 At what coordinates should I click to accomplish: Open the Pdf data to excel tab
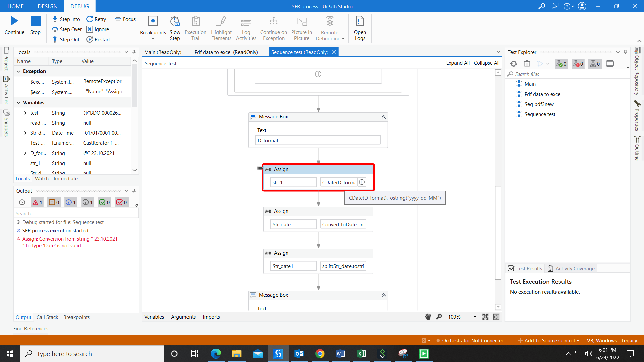pyautogui.click(x=226, y=52)
